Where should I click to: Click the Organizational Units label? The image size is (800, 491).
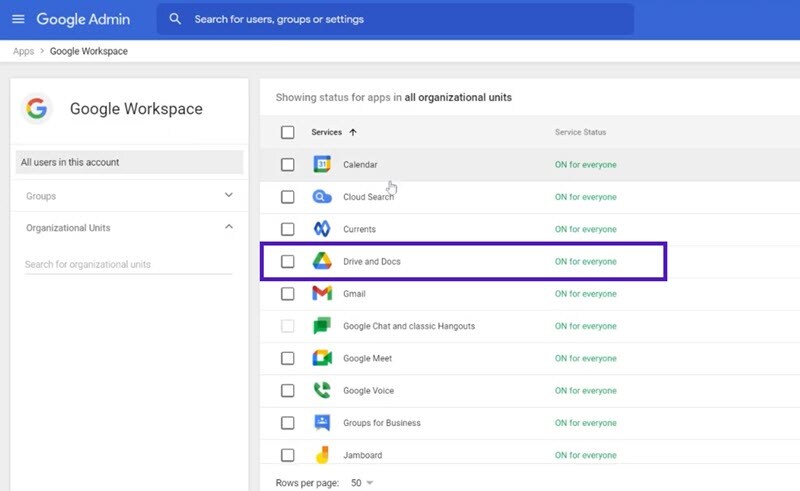coord(68,228)
